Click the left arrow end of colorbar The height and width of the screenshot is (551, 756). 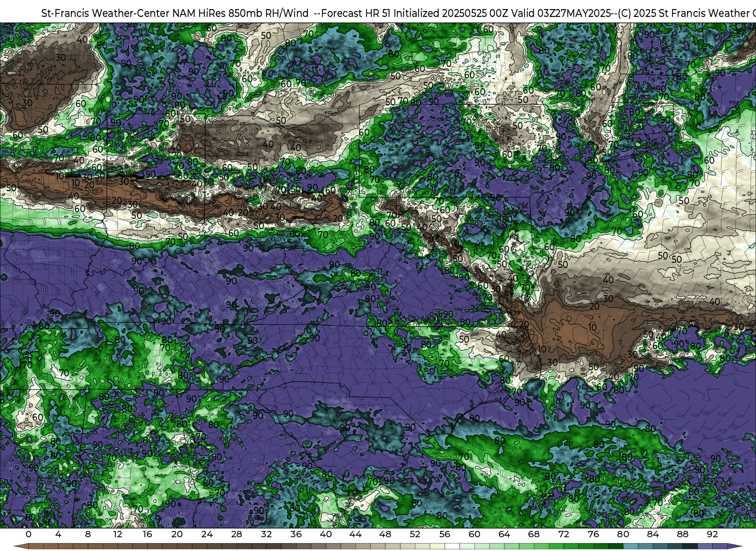[21, 547]
